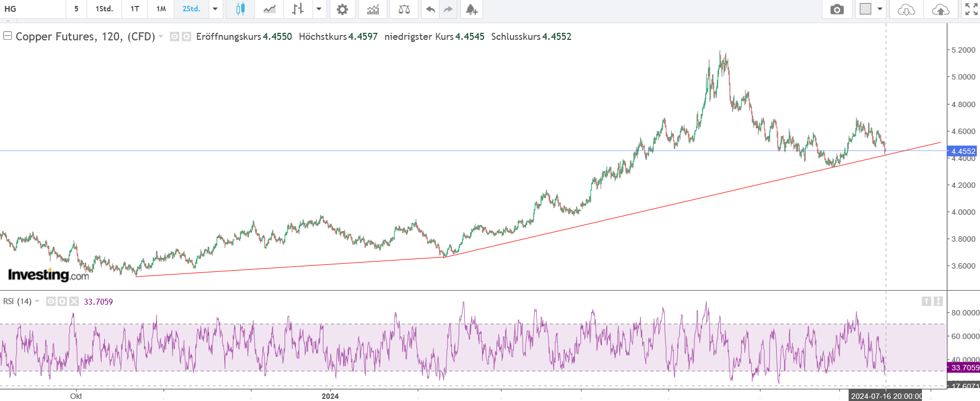Expand the Copper Futures title dropdown
The image size is (980, 401).
[161, 37]
